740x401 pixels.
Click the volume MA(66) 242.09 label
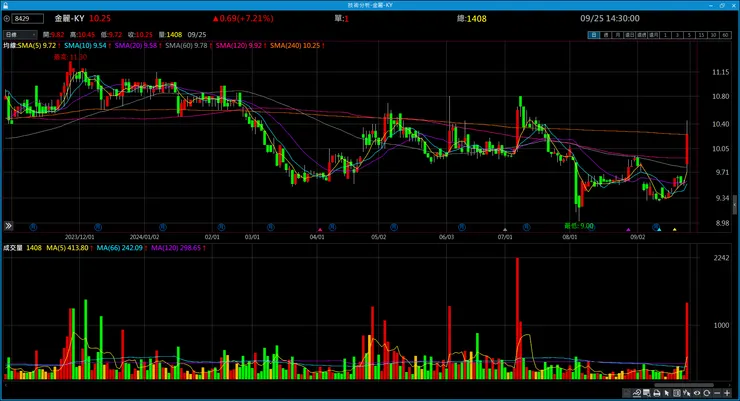121,248
